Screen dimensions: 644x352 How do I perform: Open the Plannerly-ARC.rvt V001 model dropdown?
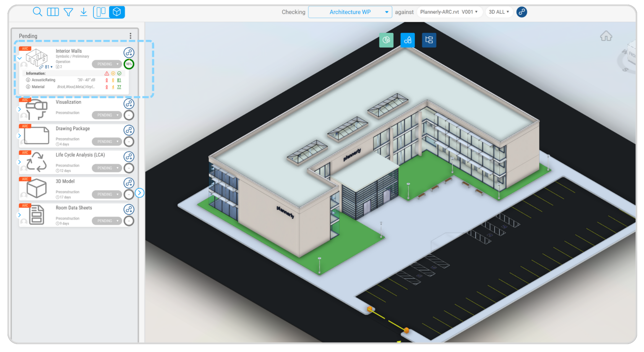point(449,12)
